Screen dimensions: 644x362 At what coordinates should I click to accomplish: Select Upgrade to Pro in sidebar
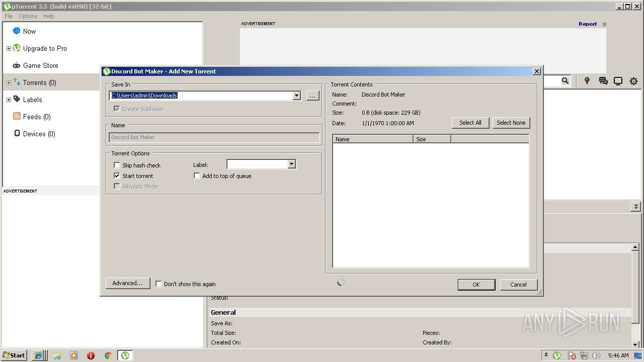(x=45, y=48)
